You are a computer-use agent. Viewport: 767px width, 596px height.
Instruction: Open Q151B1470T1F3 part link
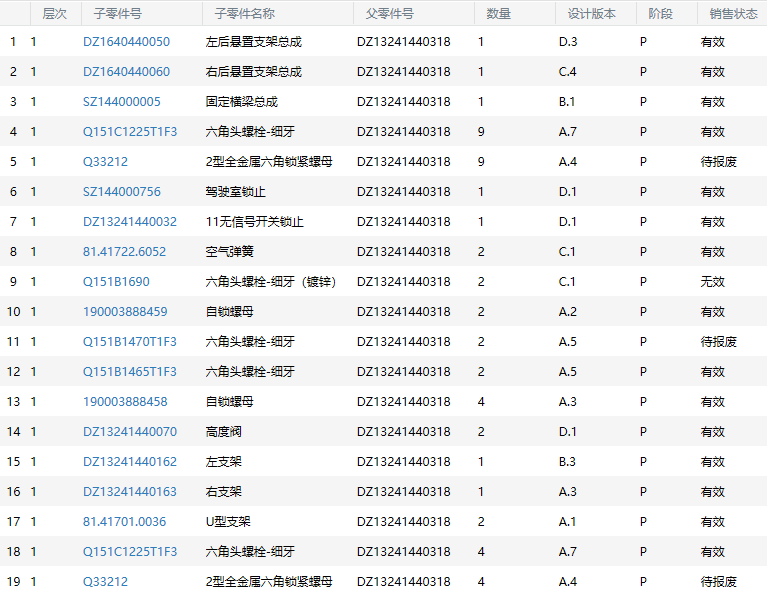(x=129, y=342)
